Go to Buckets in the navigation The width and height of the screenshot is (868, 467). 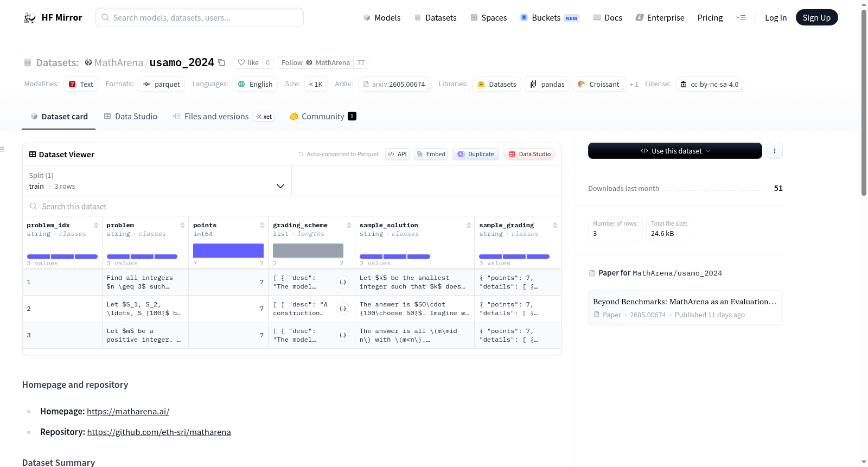pyautogui.click(x=550, y=18)
